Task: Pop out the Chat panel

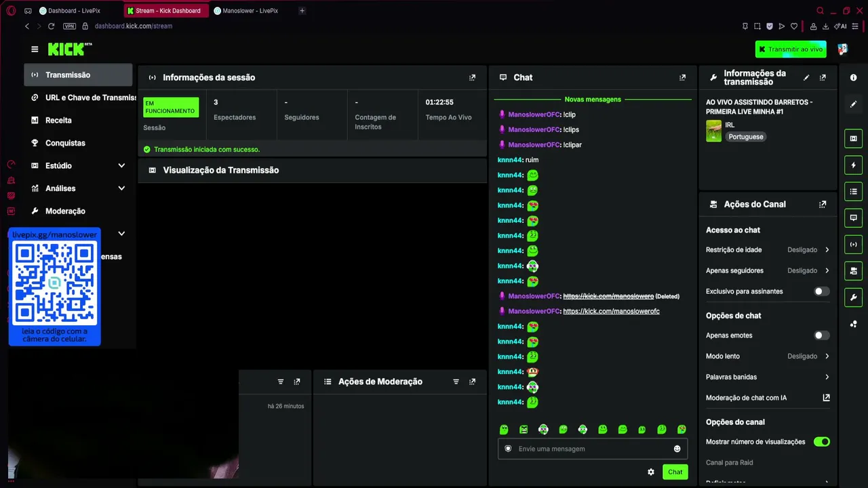Action: point(683,77)
